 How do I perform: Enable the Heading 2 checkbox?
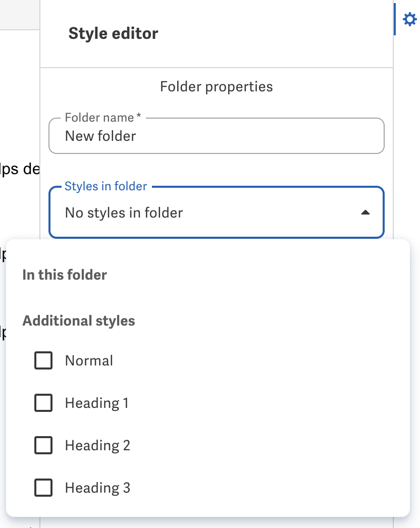pos(43,445)
